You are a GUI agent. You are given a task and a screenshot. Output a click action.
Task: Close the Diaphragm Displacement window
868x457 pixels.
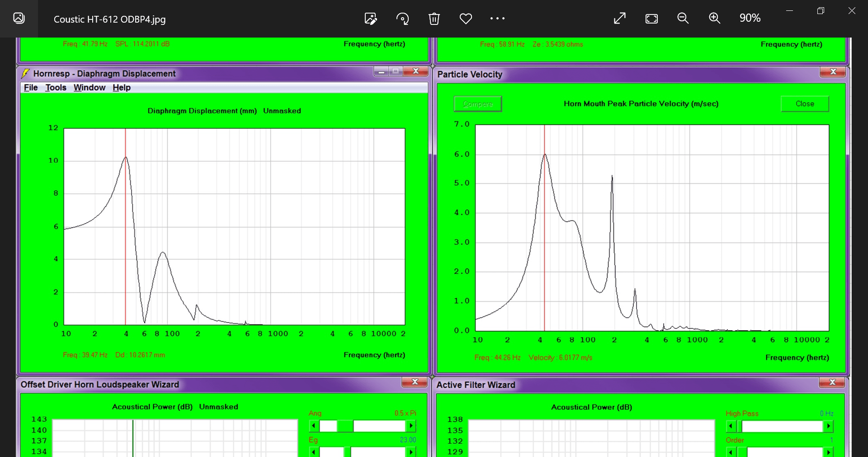point(416,71)
